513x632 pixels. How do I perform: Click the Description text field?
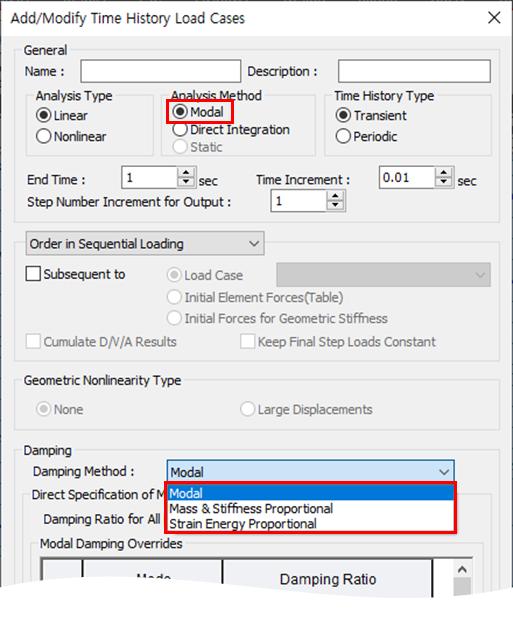point(414,71)
